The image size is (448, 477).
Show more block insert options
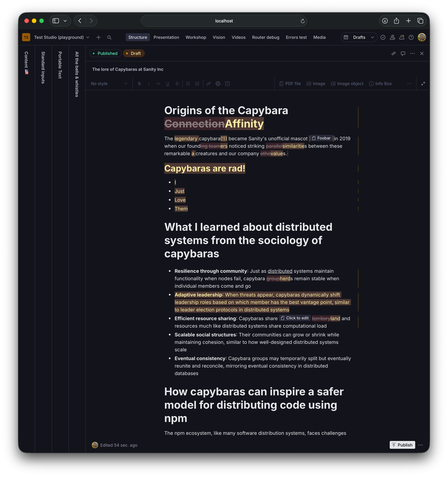coord(409,83)
